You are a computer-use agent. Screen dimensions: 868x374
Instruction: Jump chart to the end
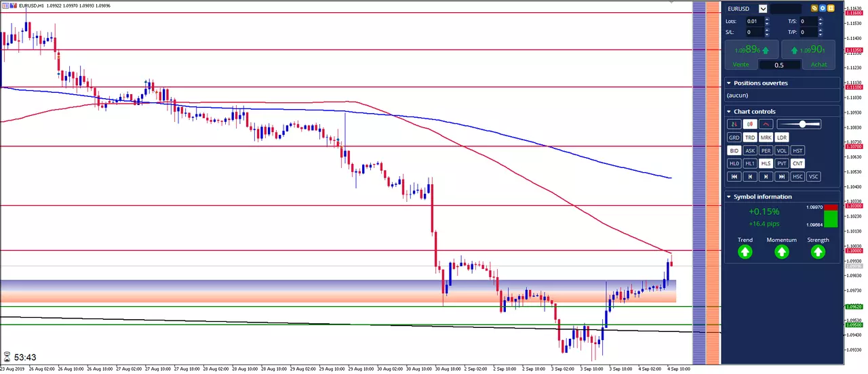tap(783, 176)
